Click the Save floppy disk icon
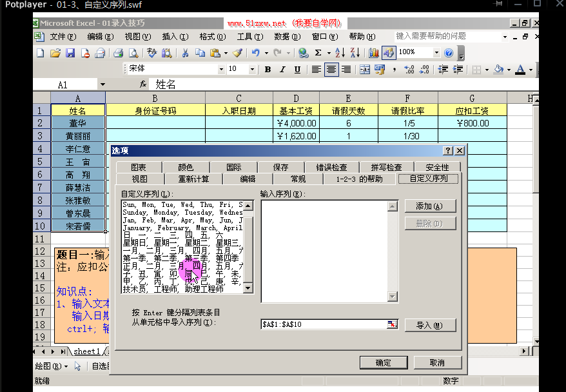Screen dimensions: 566x392 70,53
